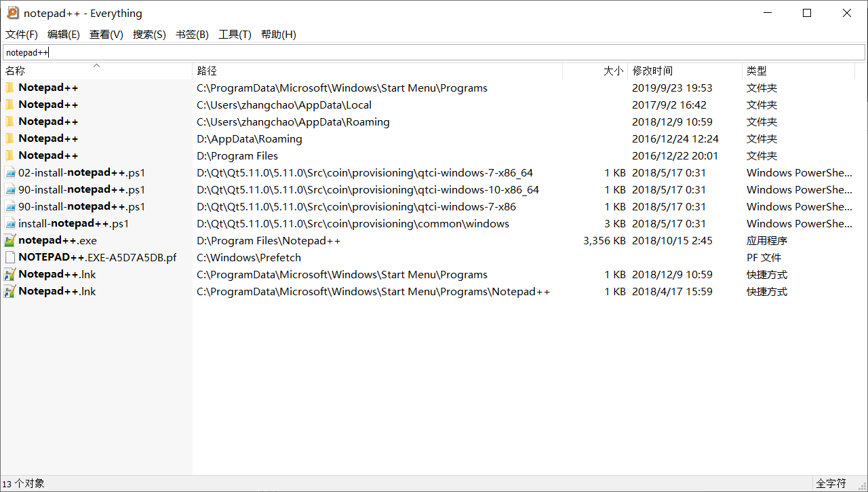The width and height of the screenshot is (868, 492).
Task: Click PowerShell icon of 90-install-notepad++.ps1 in qtci-windows-10-x86_64
Action: (9, 189)
